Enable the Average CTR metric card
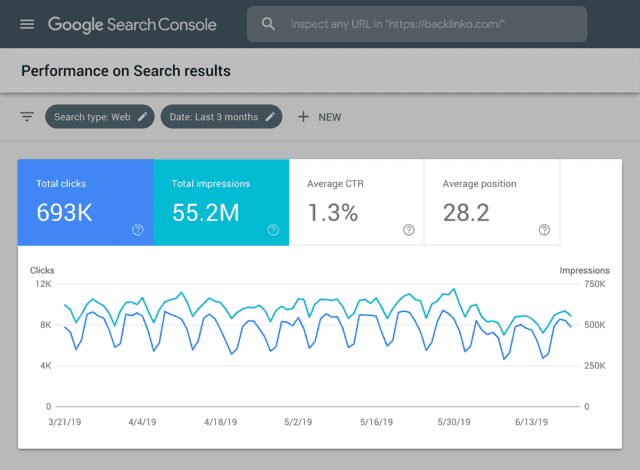Screen dimensions: 640x470 356,201
